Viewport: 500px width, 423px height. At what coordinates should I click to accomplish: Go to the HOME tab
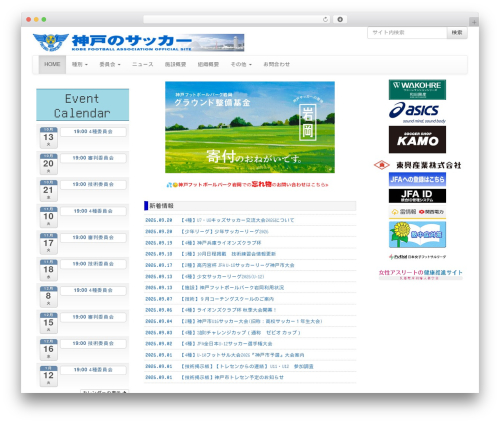point(52,64)
